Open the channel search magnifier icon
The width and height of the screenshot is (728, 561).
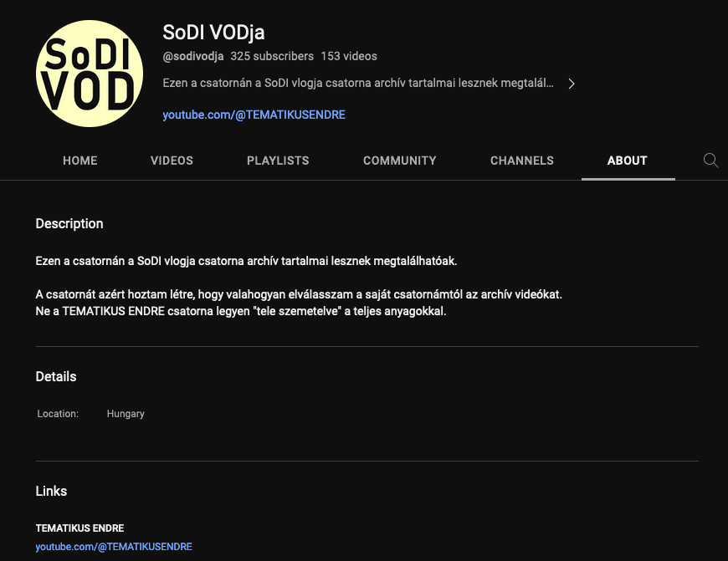710,160
